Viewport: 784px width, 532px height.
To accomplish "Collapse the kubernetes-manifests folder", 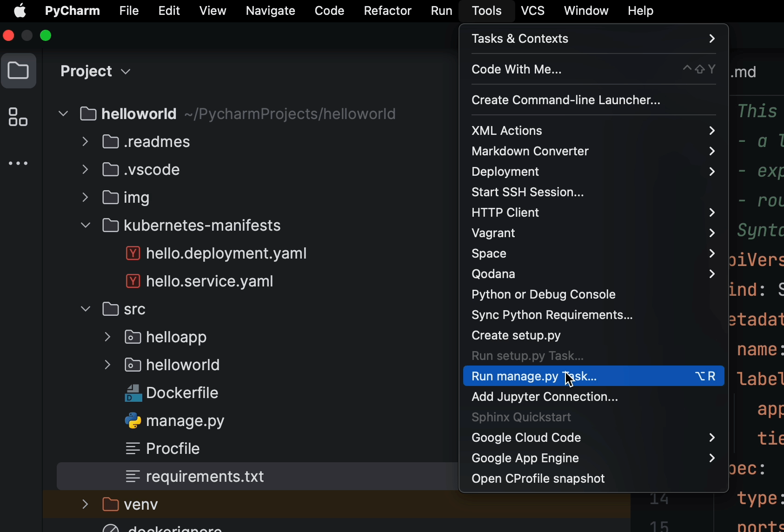I will [x=85, y=225].
